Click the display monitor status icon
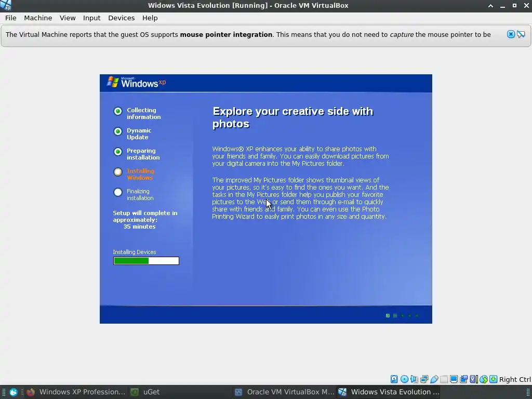Viewport: 532px width, 399px height. (x=454, y=379)
